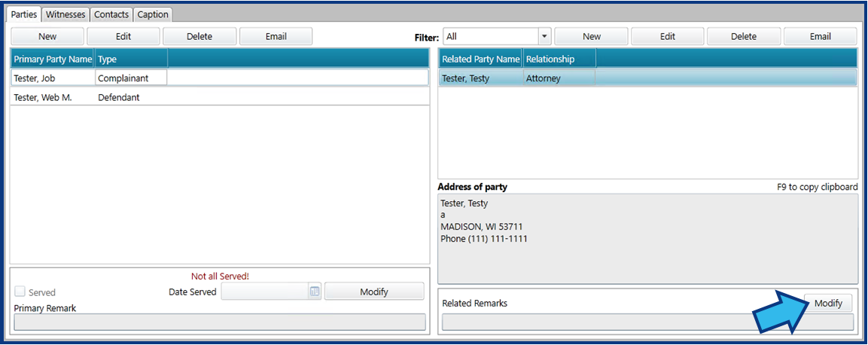The image size is (868, 345).
Task: Sort by Primary Party Name column header
Action: pos(53,59)
